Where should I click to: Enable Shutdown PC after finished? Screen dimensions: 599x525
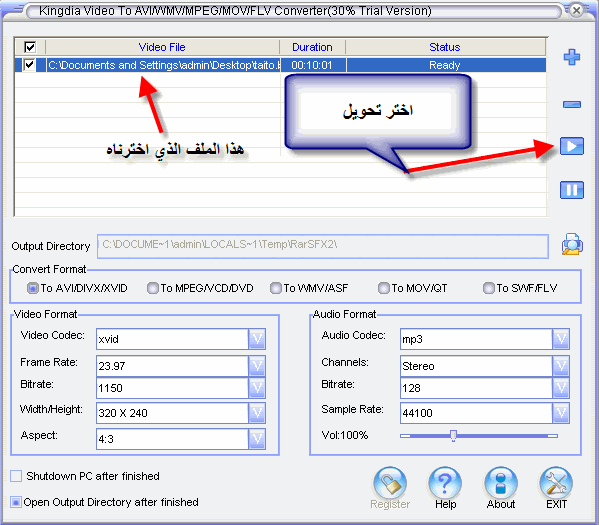(x=16, y=476)
